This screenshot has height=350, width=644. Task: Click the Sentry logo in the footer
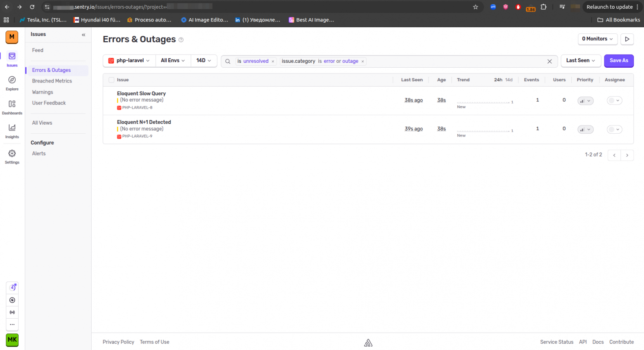click(368, 343)
